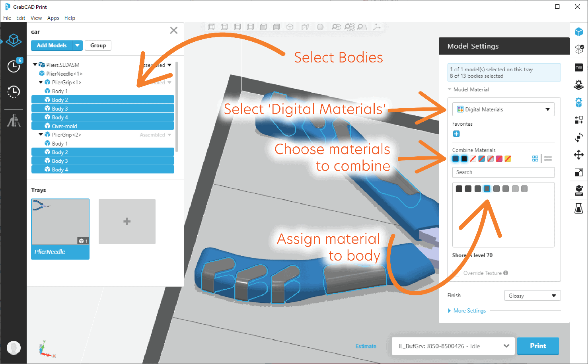Select zoom-to-selection dashed magnifier icon
Image resolution: width=588 pixels, height=364 pixels.
point(349,27)
